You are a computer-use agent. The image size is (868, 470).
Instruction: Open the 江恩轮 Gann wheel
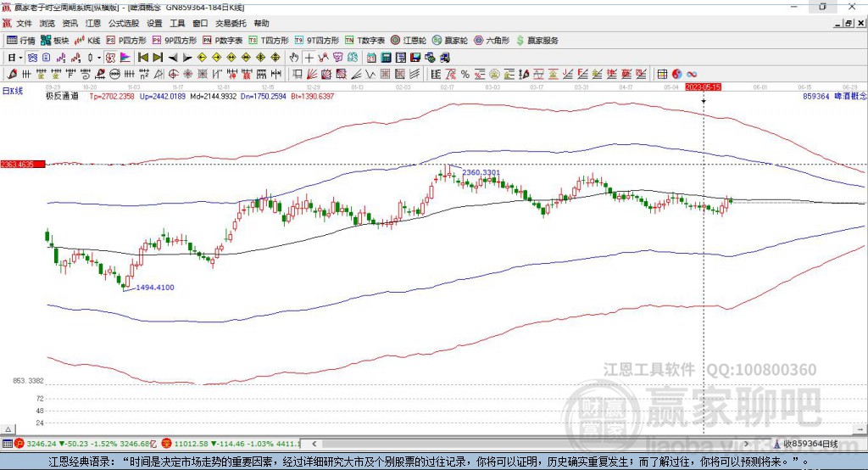pyautogui.click(x=409, y=41)
